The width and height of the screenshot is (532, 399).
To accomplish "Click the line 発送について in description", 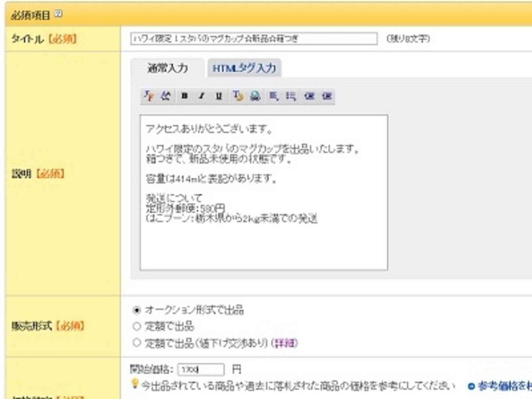I will 174,197.
